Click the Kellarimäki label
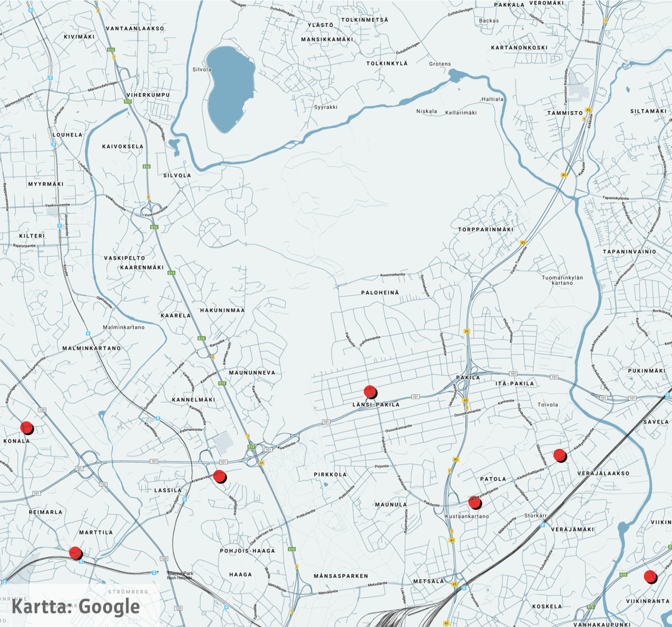The image size is (672, 627). click(x=461, y=113)
